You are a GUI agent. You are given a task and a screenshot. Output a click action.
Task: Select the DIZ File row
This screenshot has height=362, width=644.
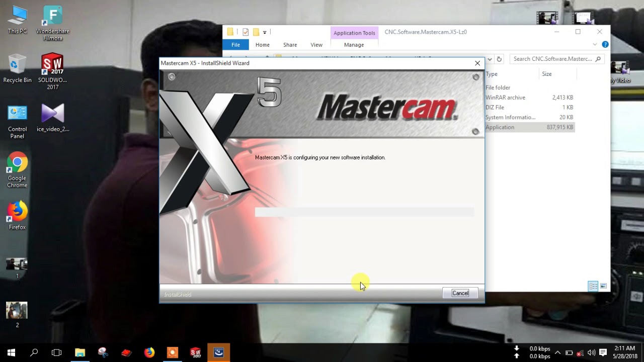pos(529,108)
